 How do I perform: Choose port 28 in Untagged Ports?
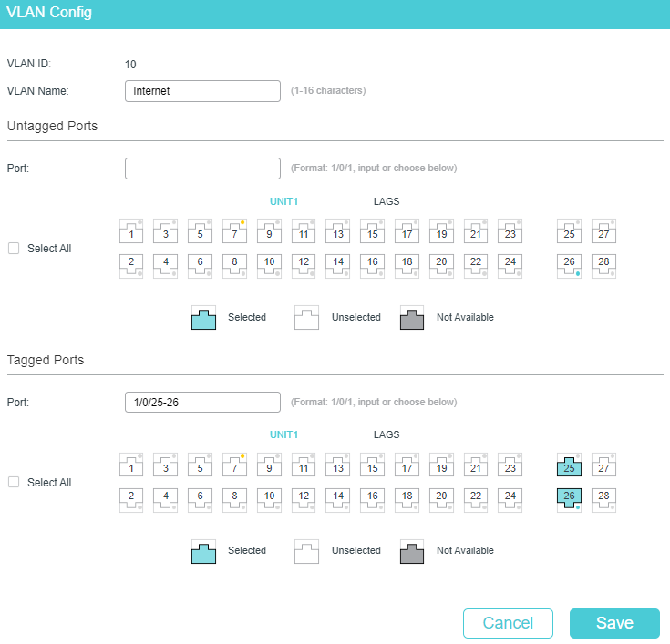pos(603,266)
